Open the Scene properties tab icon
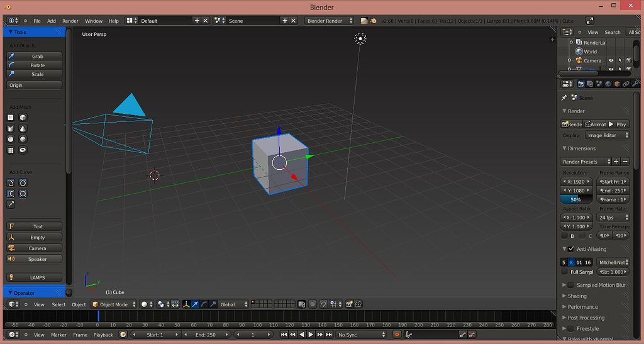This screenshot has height=344, width=644. (599, 84)
